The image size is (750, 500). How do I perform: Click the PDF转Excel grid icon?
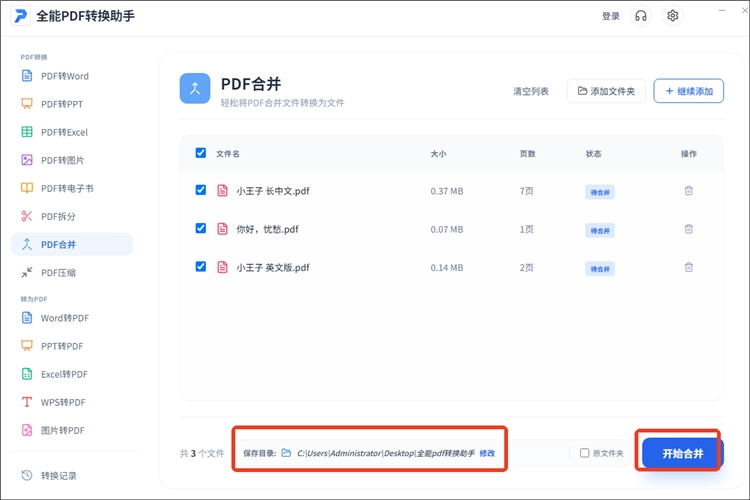point(27,132)
